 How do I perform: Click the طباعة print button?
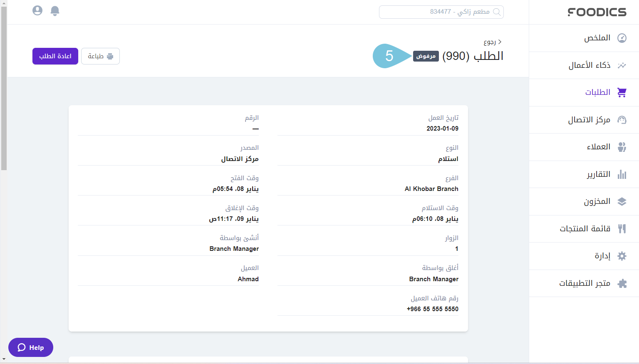[100, 56]
